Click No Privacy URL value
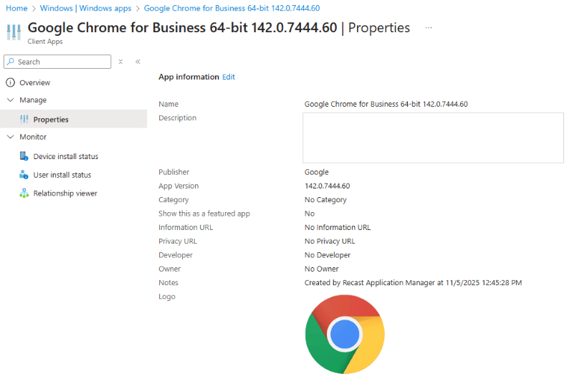Image resolution: width=577 pixels, height=392 pixels. (x=330, y=241)
